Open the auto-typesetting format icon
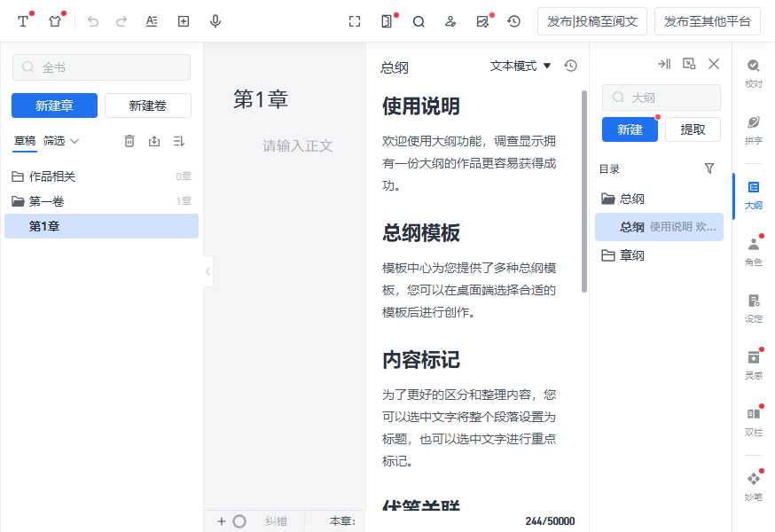The width and height of the screenshot is (775, 532). pyautogui.click(x=152, y=21)
